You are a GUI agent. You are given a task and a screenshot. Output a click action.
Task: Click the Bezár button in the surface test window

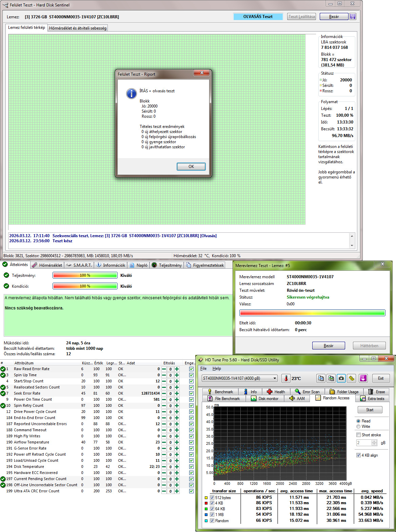334,17
